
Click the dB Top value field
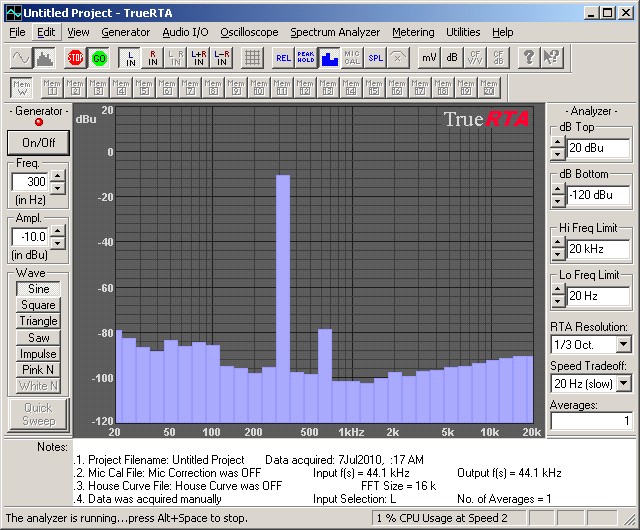[x=598, y=149]
